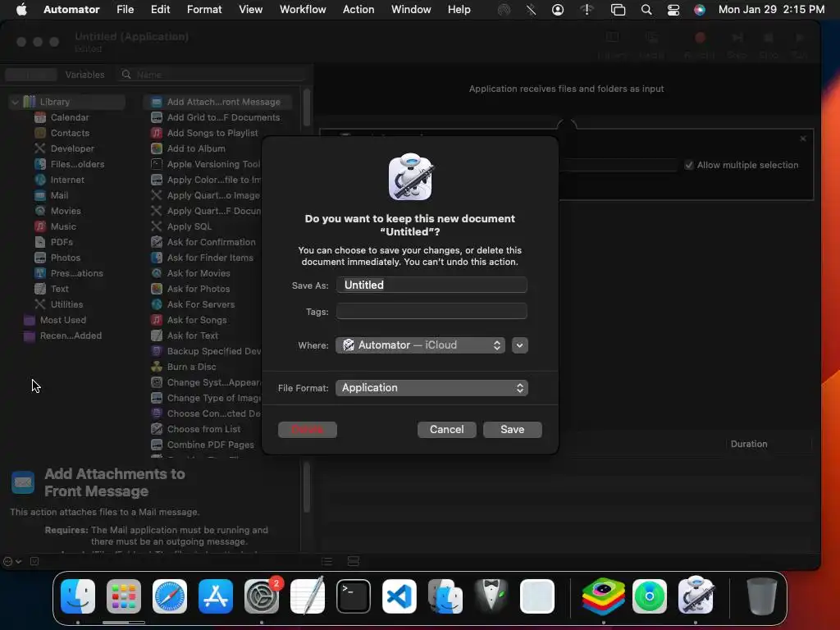This screenshot has height=630, width=840.
Task: Select Internet category in Library
Action: [x=67, y=180]
